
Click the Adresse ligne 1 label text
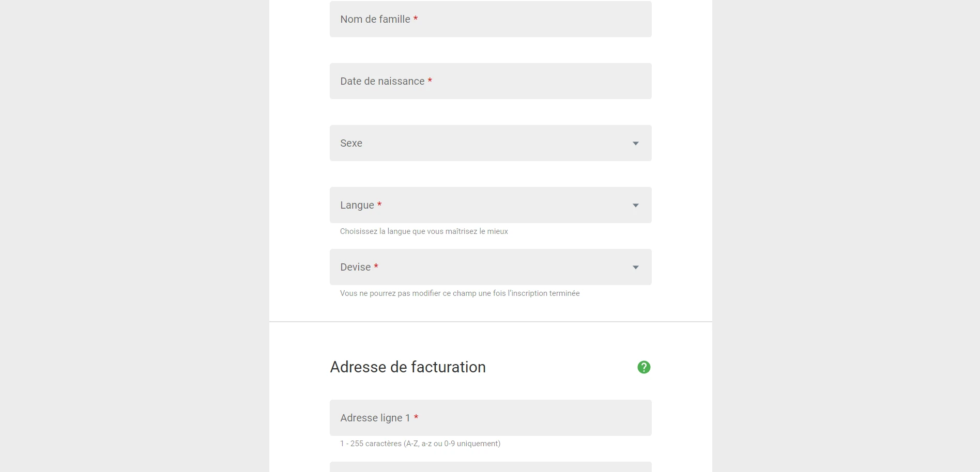click(x=375, y=418)
